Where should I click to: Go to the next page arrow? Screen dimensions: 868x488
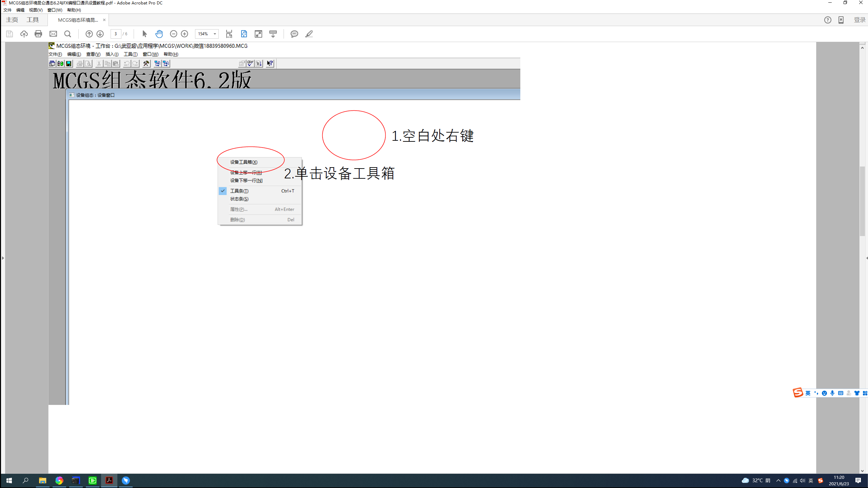[100, 34]
